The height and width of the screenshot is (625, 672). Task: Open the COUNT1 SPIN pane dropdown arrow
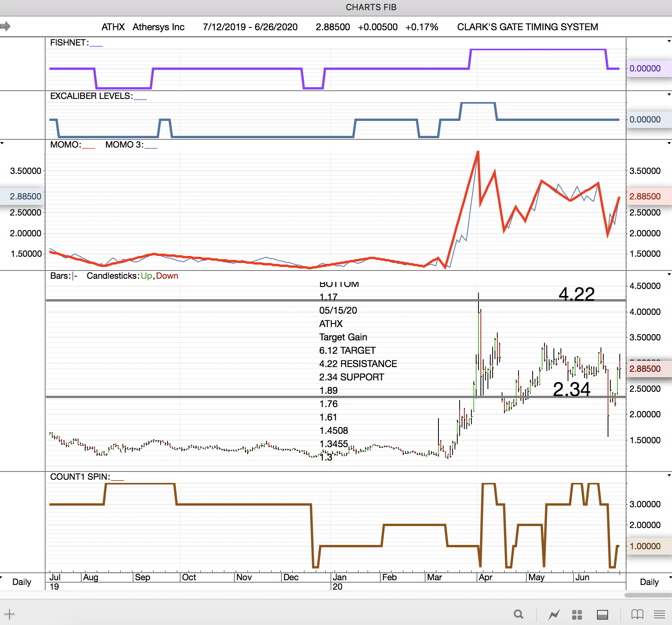tap(669, 475)
